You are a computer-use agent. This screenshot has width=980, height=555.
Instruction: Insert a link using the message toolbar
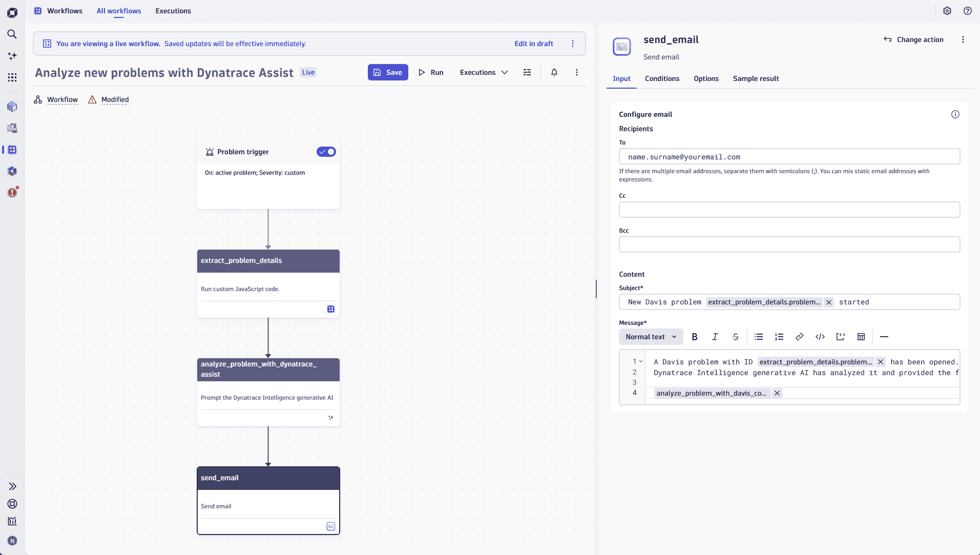click(800, 337)
